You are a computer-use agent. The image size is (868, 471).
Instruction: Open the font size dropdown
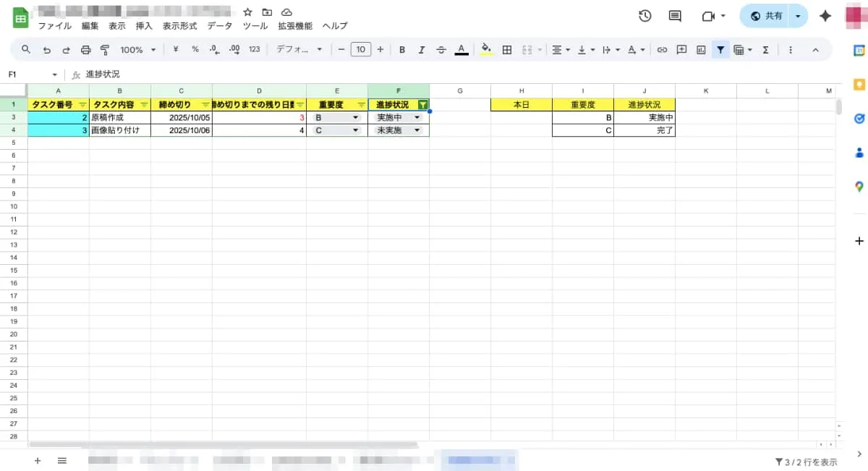point(360,50)
